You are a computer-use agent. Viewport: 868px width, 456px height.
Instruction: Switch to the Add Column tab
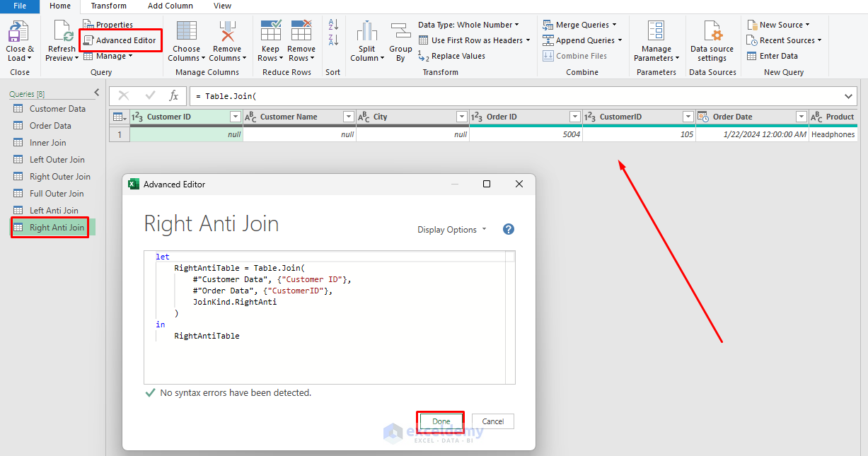170,6
